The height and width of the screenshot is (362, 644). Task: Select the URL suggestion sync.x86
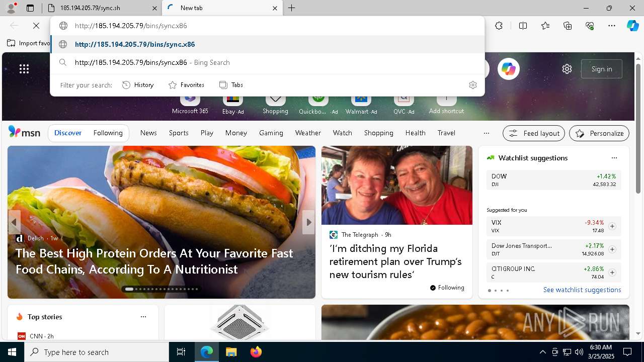coord(268,44)
